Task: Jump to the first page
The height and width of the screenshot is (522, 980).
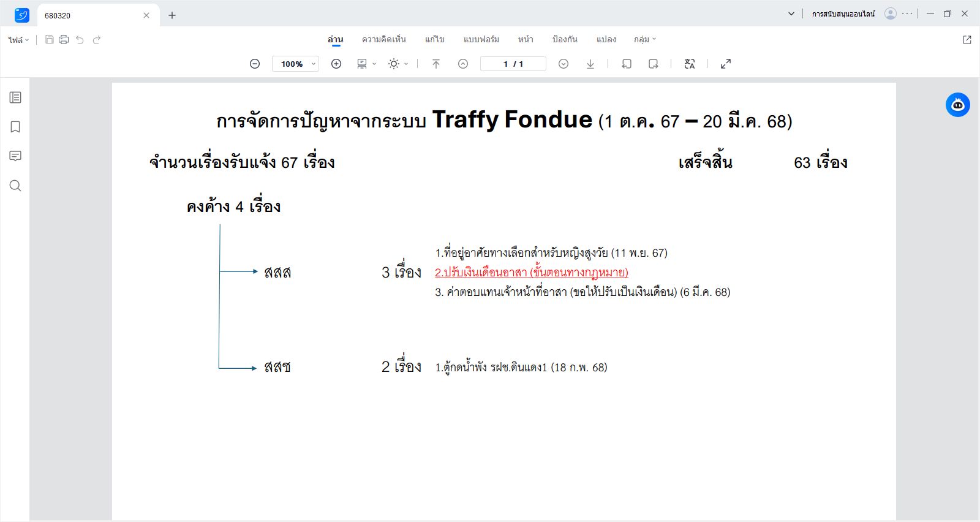Action: 436,64
